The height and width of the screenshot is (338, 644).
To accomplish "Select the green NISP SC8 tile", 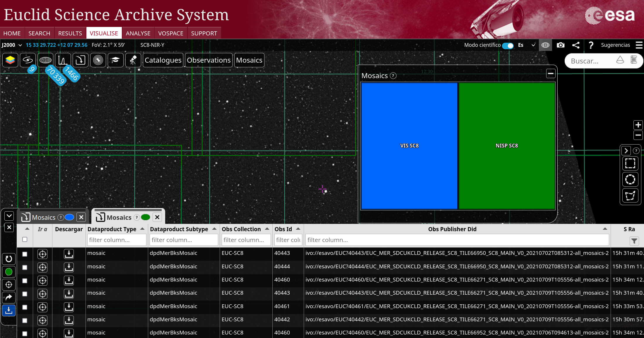I will tap(507, 146).
